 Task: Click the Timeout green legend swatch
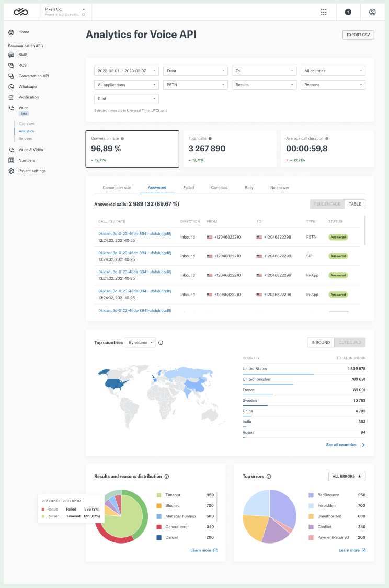point(158,495)
